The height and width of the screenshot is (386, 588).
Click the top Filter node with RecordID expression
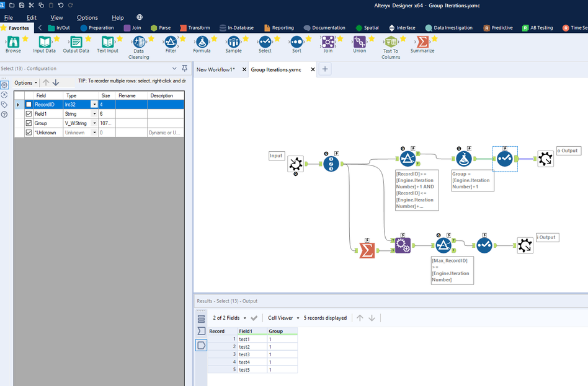408,159
